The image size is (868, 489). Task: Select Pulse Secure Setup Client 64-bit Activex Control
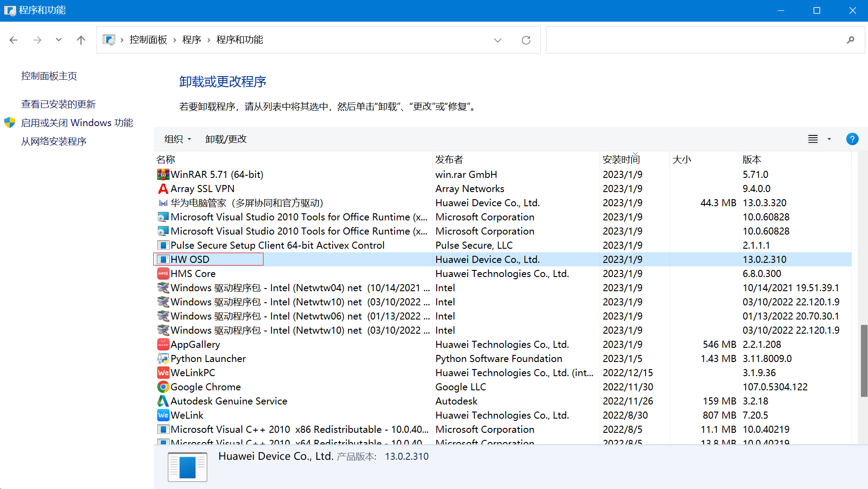point(503,245)
